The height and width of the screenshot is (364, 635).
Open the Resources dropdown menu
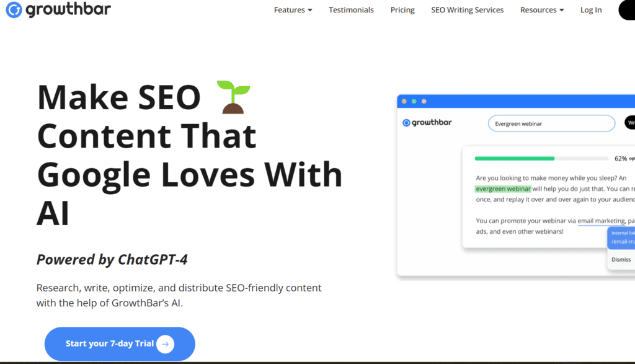[x=541, y=10]
